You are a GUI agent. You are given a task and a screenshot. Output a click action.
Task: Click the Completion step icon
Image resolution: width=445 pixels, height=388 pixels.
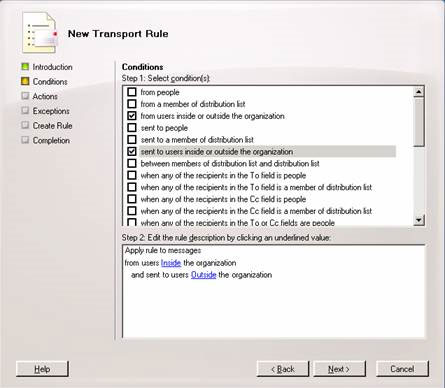tap(25, 140)
